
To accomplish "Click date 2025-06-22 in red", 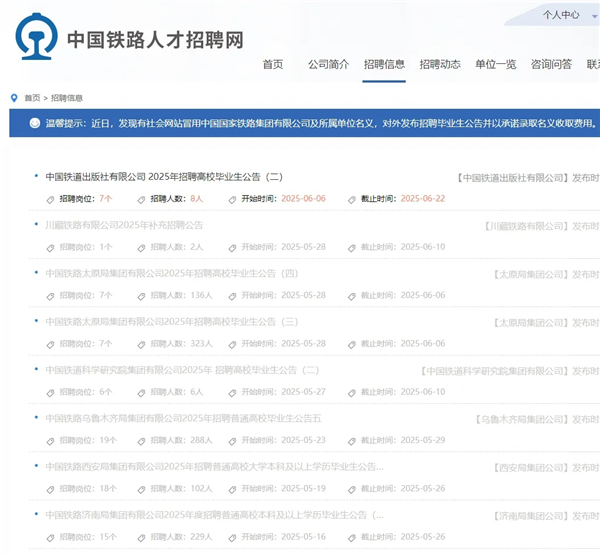I will (x=423, y=199).
